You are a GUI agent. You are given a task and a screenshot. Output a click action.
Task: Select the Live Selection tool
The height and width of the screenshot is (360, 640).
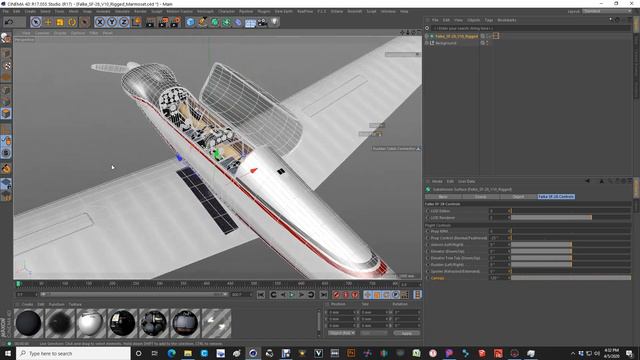[36, 22]
